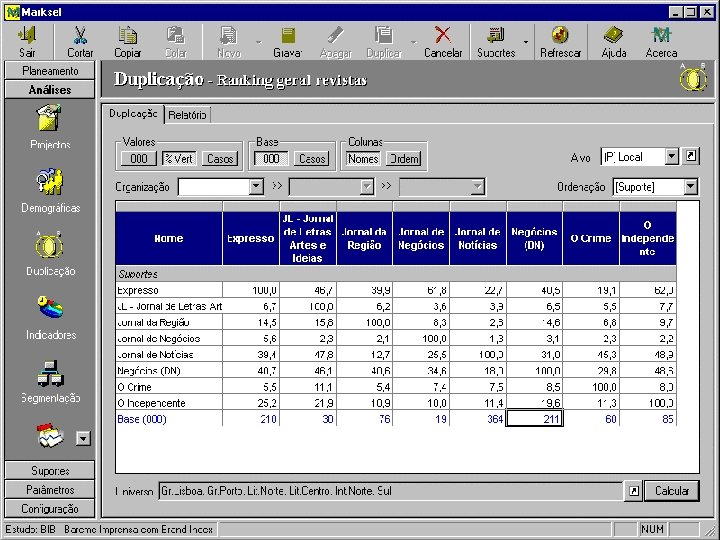Select the Expresso row name cell
The height and width of the screenshot is (540, 720).
coord(169,290)
